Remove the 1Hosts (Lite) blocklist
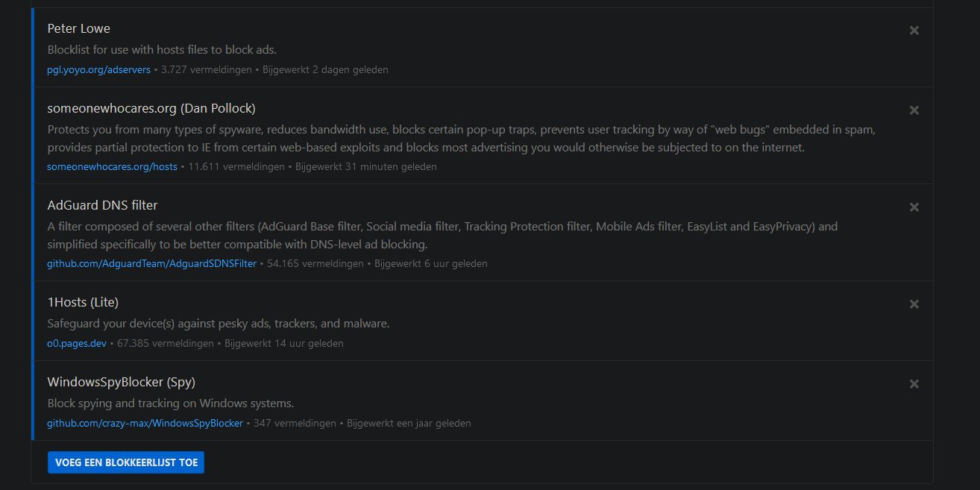The image size is (980, 490). click(914, 304)
